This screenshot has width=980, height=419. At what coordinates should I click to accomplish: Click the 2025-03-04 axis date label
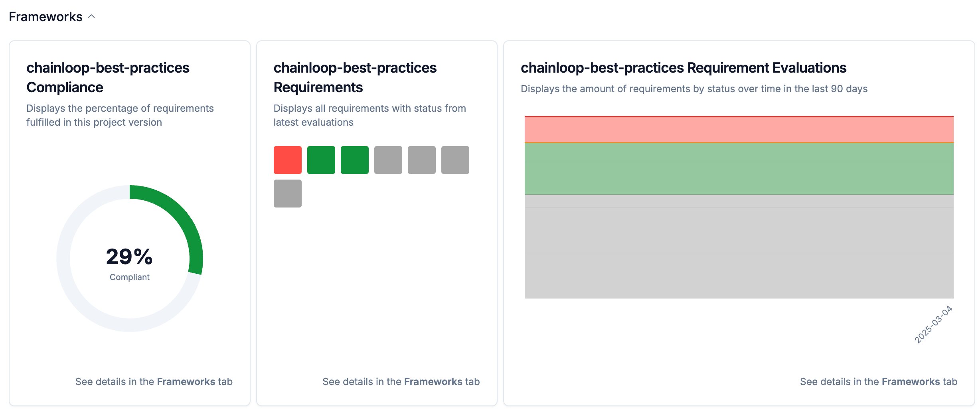pos(933,324)
